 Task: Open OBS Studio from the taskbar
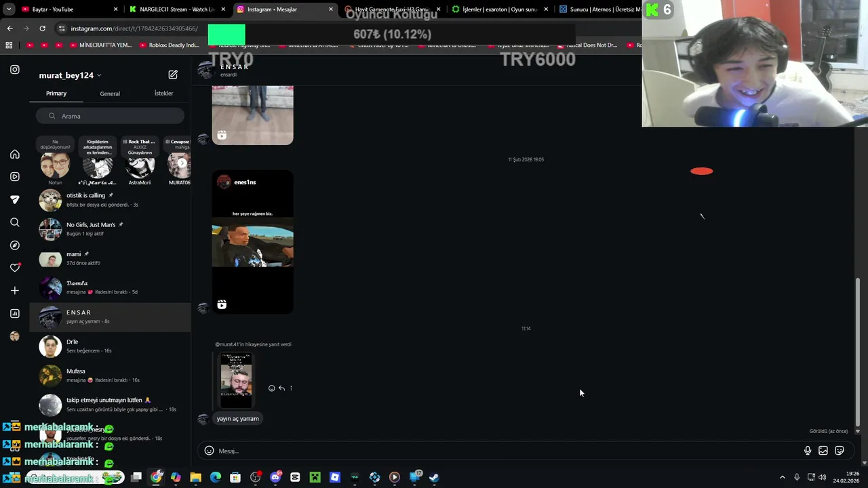(255, 477)
